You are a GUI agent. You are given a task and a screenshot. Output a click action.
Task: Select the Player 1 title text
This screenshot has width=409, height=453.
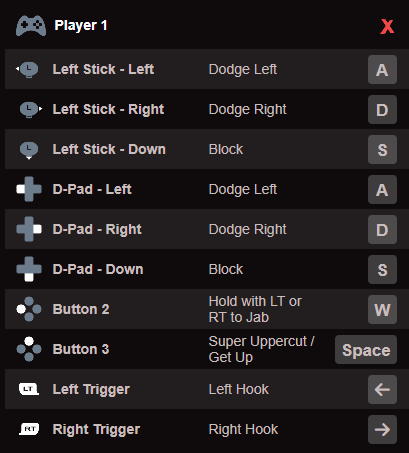[x=81, y=26]
